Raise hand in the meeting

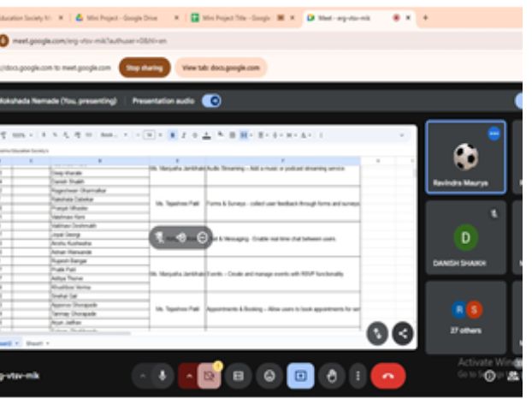click(x=332, y=375)
